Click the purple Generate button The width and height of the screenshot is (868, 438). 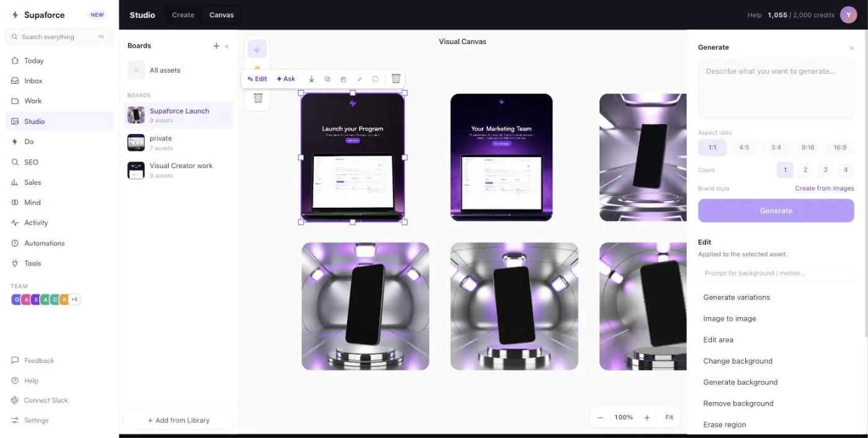[x=776, y=211]
